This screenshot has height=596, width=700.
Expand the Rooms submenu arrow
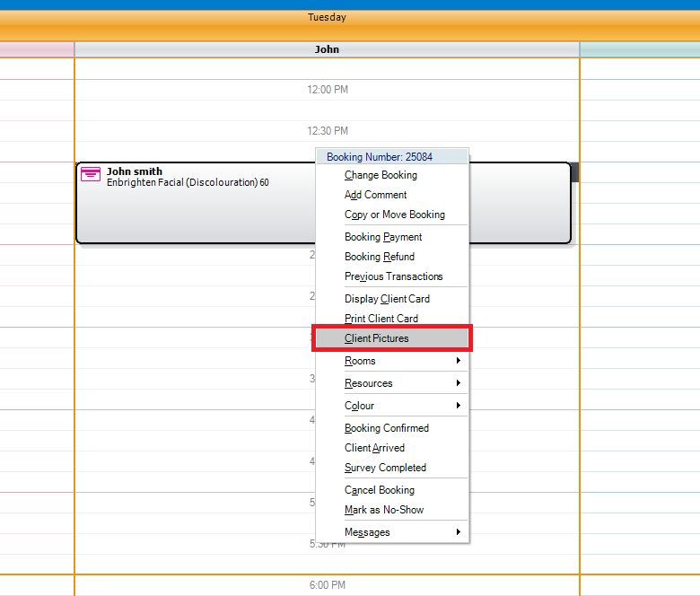[x=458, y=361]
